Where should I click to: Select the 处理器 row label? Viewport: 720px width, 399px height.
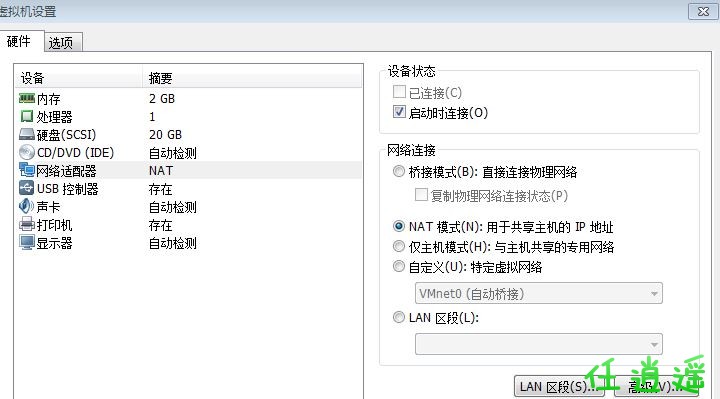[55, 117]
